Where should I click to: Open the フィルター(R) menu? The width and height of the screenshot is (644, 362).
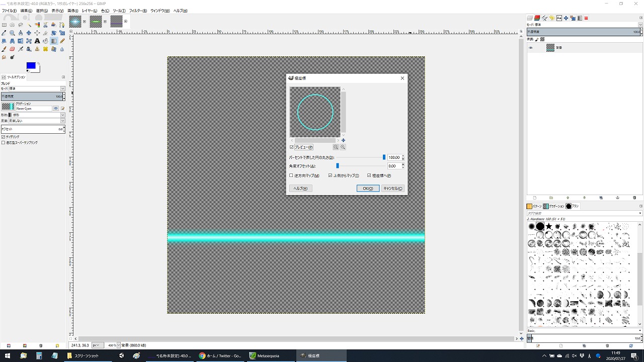point(138,11)
